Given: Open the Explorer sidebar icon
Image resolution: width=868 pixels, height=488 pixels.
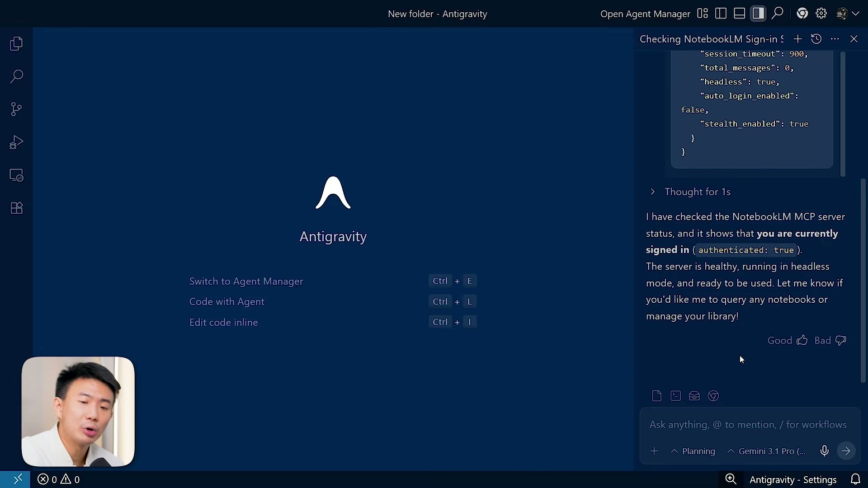Looking at the screenshot, I should coord(16,44).
